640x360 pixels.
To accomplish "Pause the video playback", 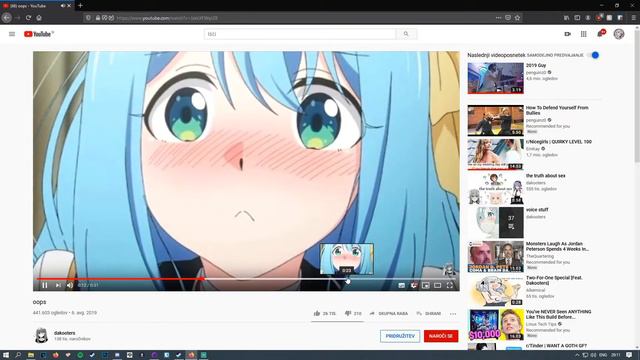I will 45,285.
